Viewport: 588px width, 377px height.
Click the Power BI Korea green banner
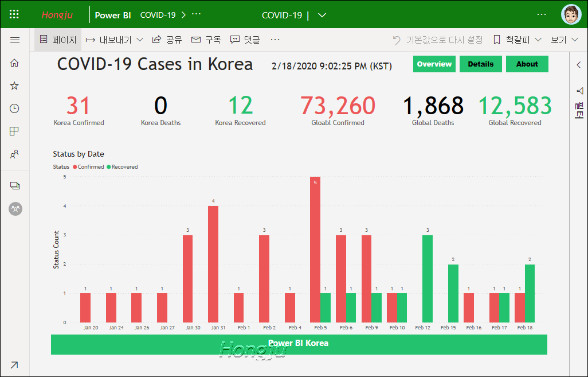tap(299, 344)
